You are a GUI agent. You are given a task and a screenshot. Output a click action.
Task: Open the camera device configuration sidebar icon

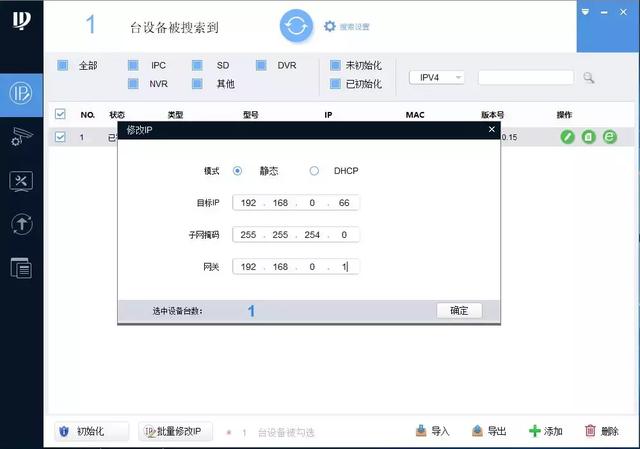click(21, 137)
